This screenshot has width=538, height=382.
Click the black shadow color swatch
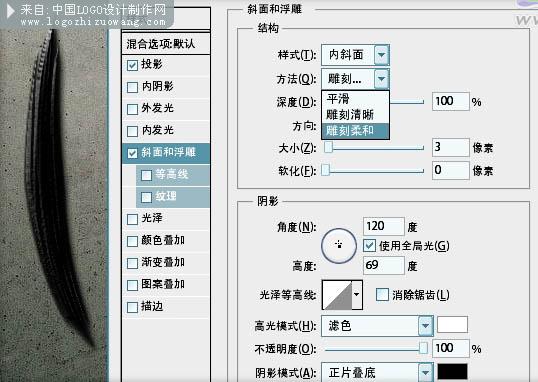[x=452, y=372]
